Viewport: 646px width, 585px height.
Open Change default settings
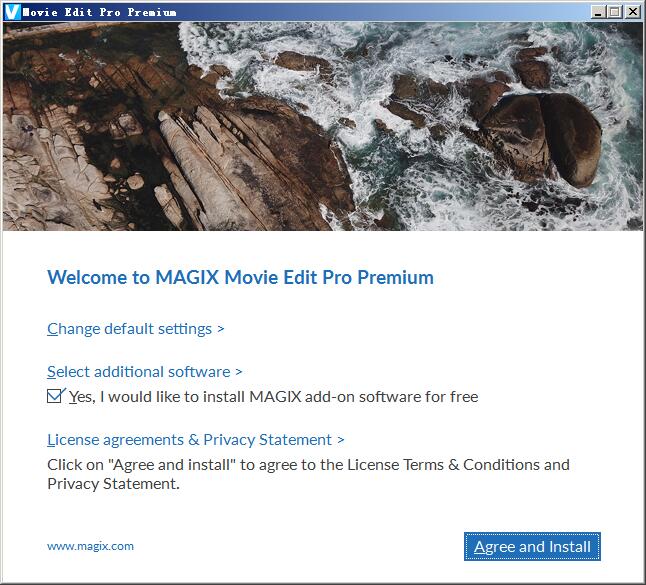pos(129,329)
